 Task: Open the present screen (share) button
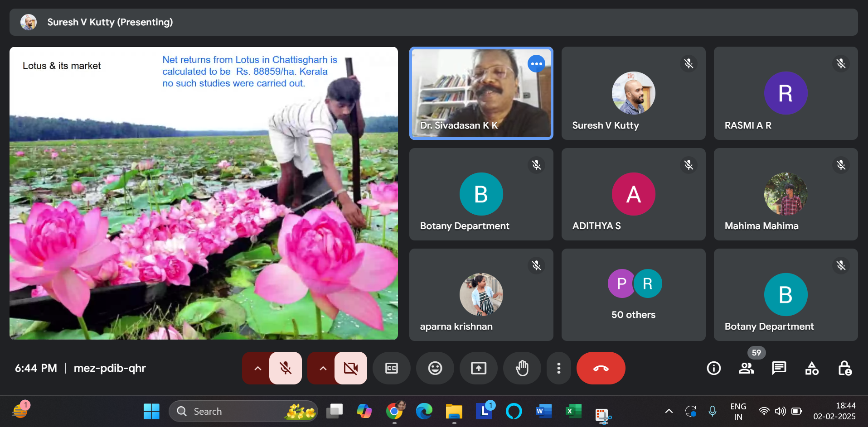coord(479,368)
